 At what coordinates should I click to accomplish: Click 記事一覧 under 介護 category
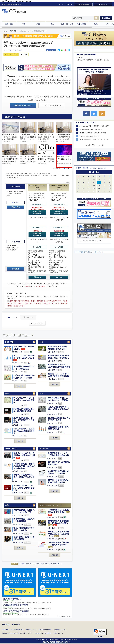pyautogui.click(x=54, y=385)
